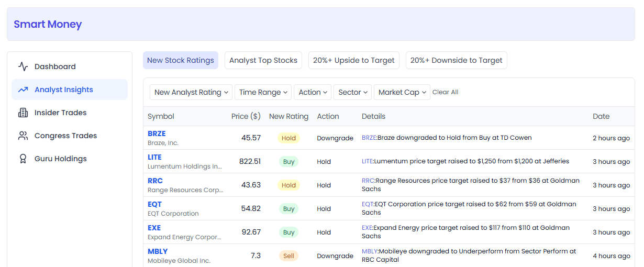Open the Time Range filter dropdown
Screen dimensions: 644x267
pos(263,92)
